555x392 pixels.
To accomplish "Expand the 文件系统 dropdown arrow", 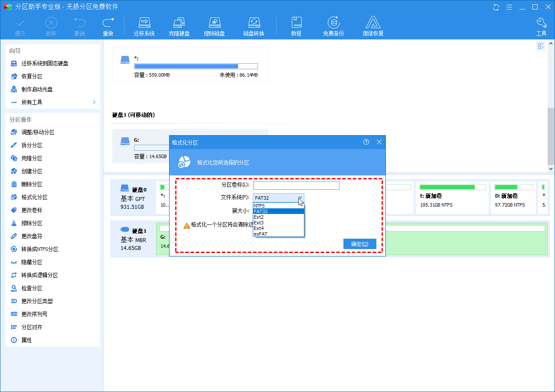I will [x=300, y=198].
